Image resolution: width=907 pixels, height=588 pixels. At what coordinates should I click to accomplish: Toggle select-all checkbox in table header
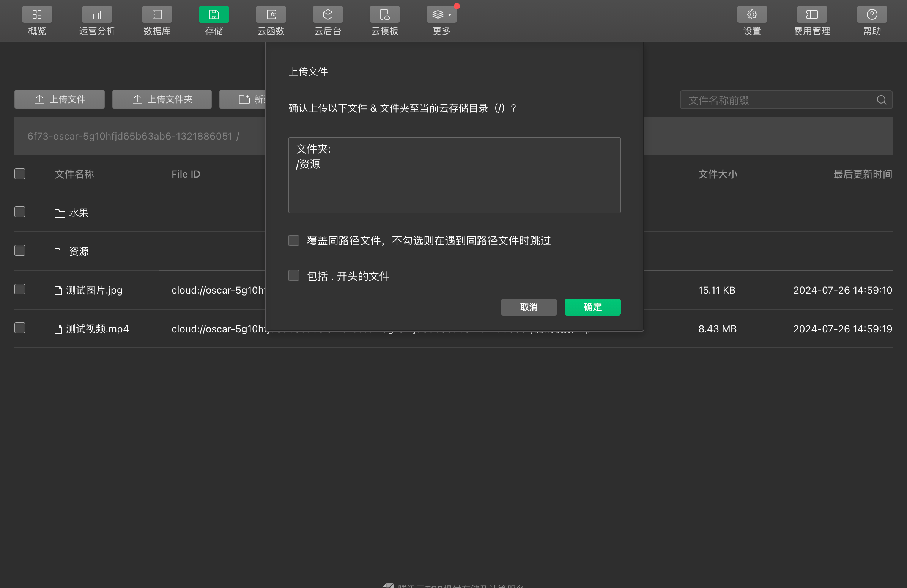pos(20,174)
